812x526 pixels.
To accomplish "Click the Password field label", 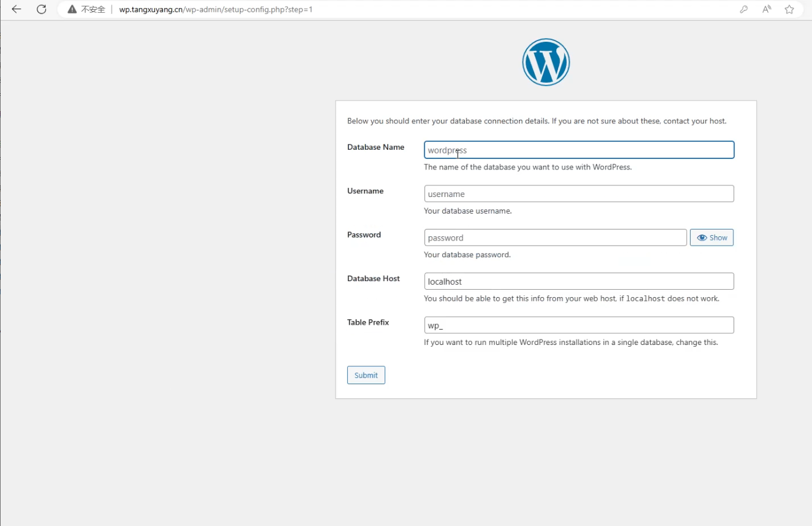I will pyautogui.click(x=364, y=234).
